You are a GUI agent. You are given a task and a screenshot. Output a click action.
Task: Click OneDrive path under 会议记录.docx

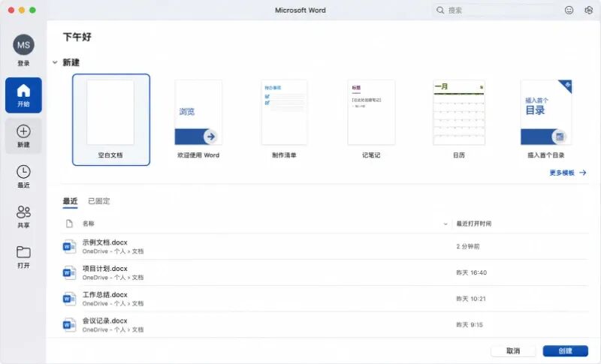pyautogui.click(x=113, y=329)
